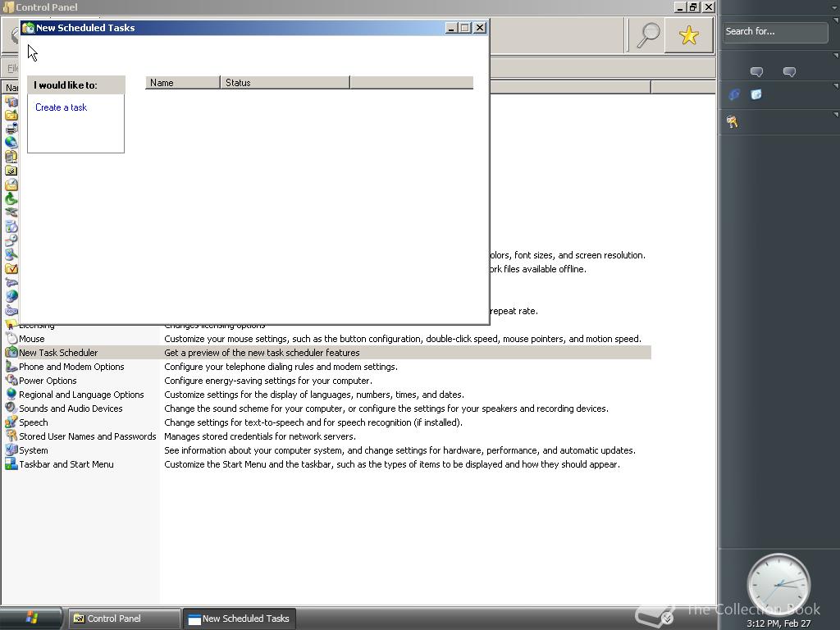The image size is (840, 630).
Task: Select Regional and Language Options name
Action: tap(81, 395)
